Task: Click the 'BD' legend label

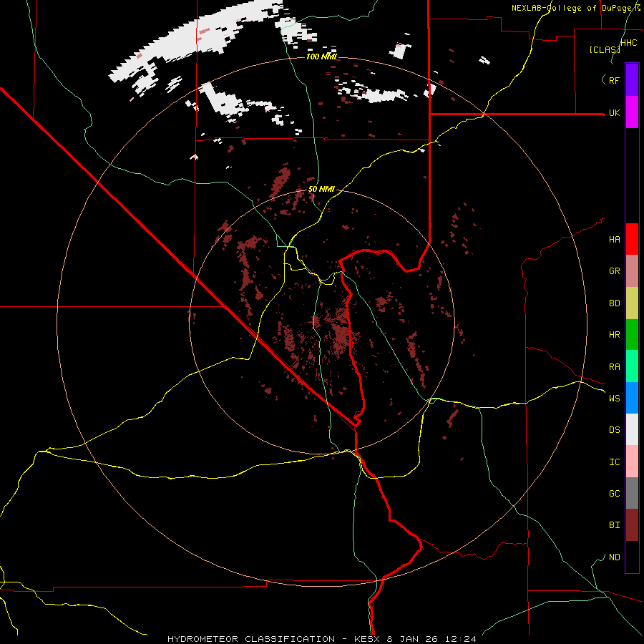Action: [x=614, y=303]
